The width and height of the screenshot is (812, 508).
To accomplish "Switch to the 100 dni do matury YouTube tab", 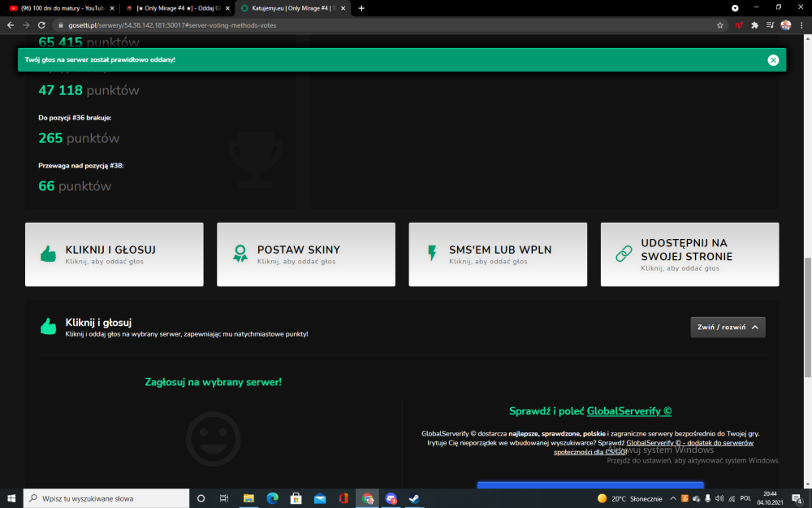I will point(59,8).
